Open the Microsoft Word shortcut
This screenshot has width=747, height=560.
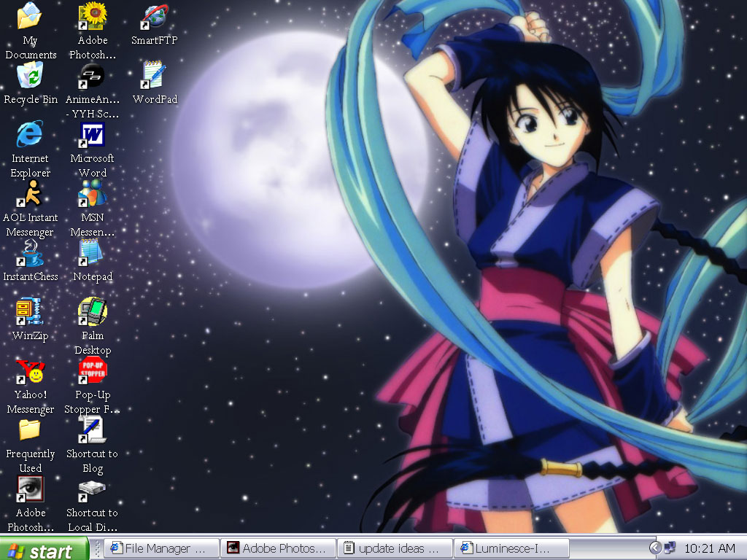pos(93,134)
